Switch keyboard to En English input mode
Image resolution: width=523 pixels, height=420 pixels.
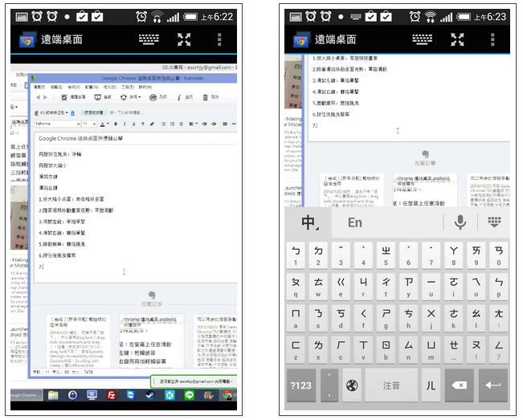pyautogui.click(x=355, y=222)
